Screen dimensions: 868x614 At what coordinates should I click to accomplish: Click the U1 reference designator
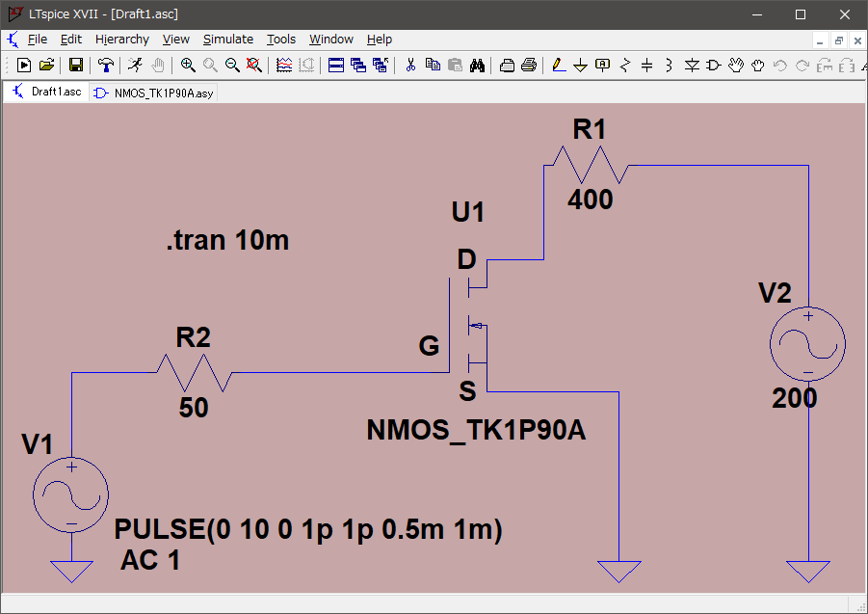point(468,212)
